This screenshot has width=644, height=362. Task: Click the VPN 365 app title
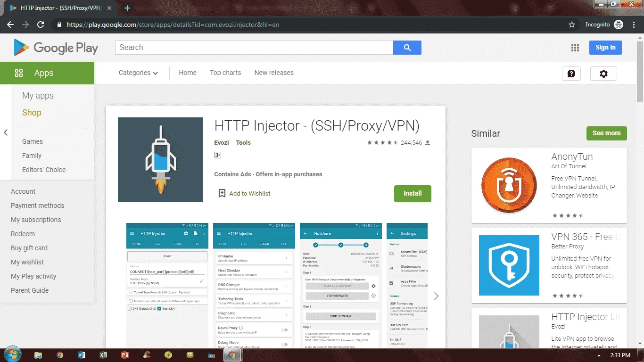[586, 237]
